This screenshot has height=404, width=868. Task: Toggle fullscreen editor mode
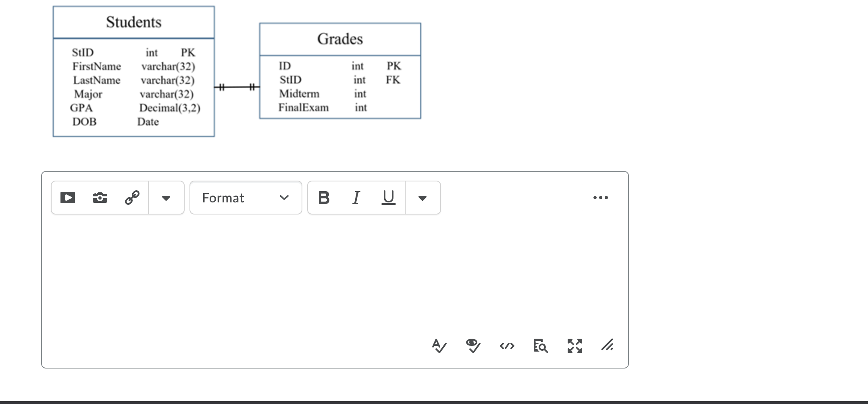pyautogui.click(x=575, y=346)
